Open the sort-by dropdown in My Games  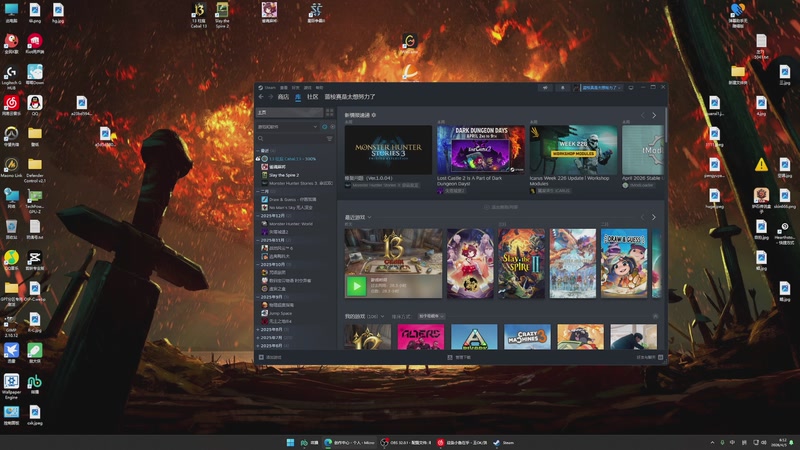pyautogui.click(x=431, y=316)
